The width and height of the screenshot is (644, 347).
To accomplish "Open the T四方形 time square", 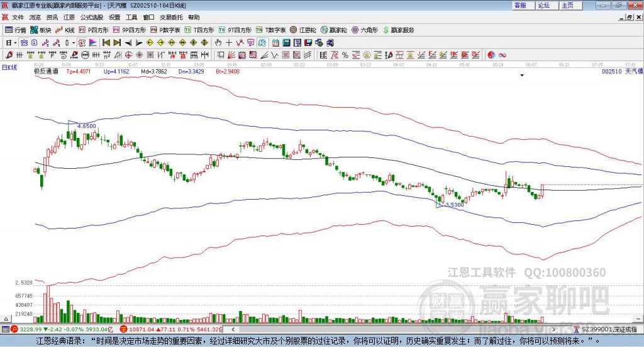I will click(x=199, y=30).
